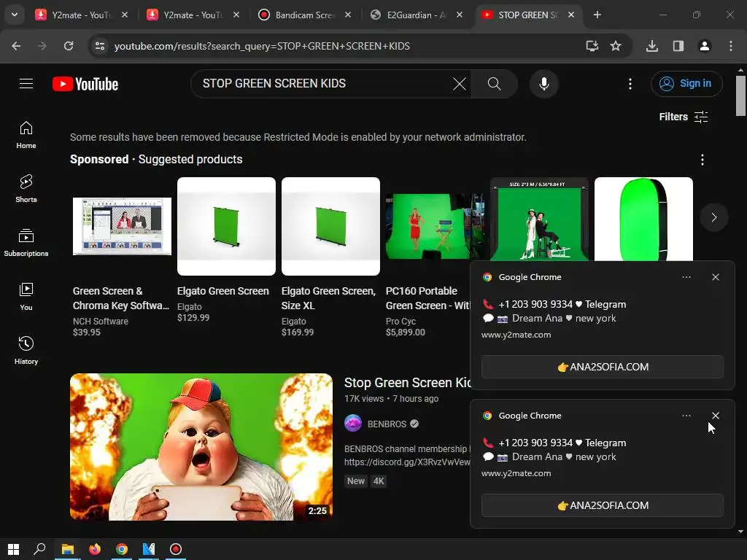Bookmark this page with the star icon
Screen dimensions: 747x560
[616, 46]
